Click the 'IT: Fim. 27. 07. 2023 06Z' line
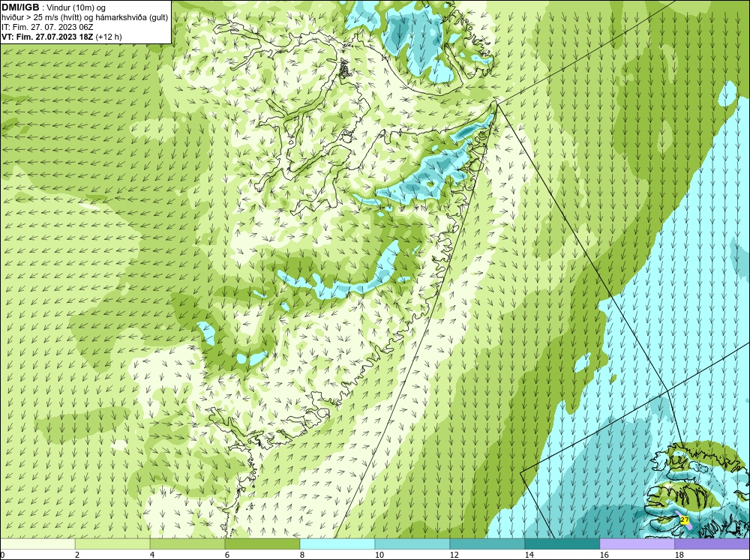 (x=47, y=27)
